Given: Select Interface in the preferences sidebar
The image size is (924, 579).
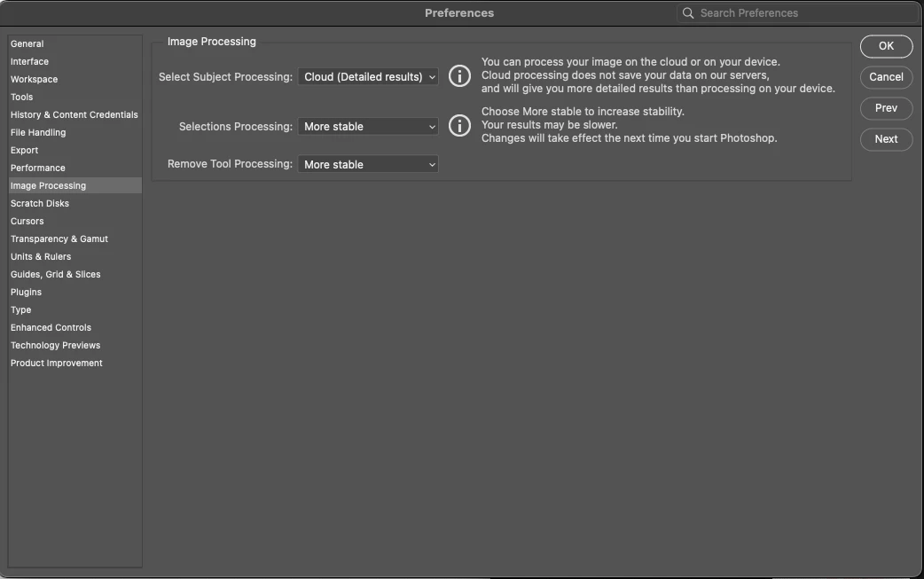Looking at the screenshot, I should [x=74, y=61].
